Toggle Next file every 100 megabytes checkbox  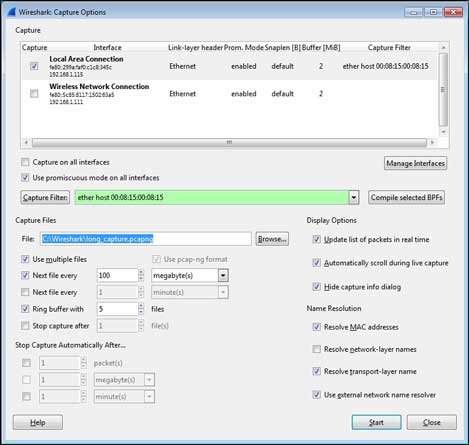25,275
